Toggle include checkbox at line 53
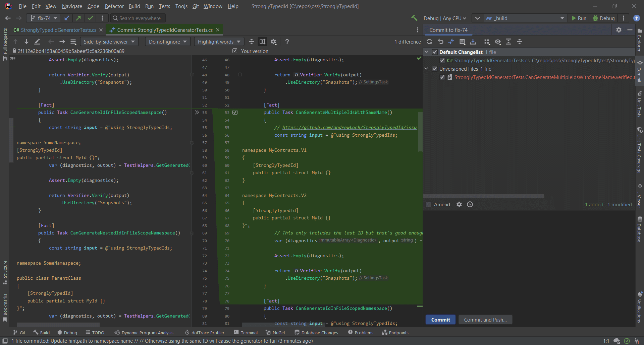 coord(235,112)
